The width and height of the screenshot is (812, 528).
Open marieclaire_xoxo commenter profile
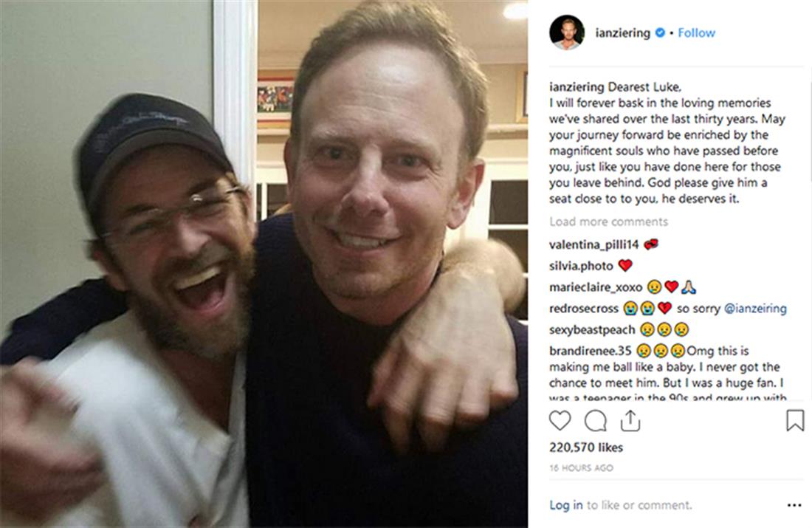(595, 287)
